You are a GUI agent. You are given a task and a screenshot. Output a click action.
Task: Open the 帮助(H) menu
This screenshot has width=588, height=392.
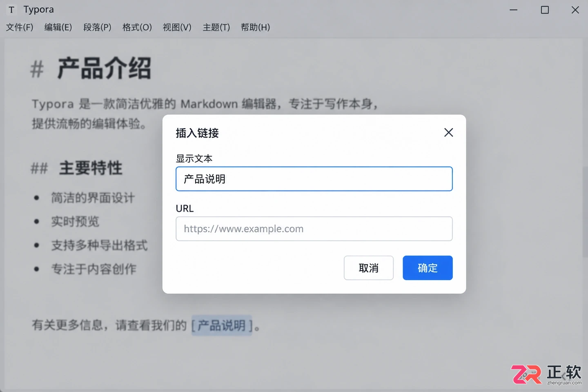pyautogui.click(x=256, y=27)
